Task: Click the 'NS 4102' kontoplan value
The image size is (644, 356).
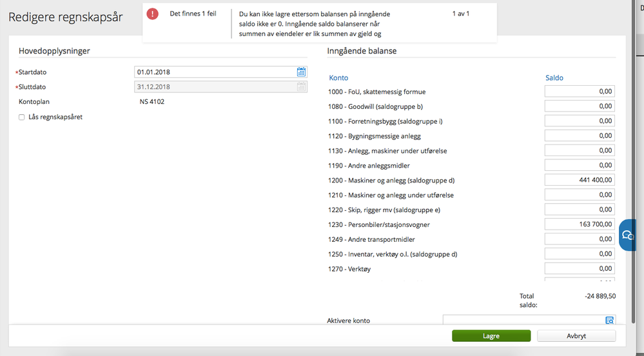Action: coord(152,101)
